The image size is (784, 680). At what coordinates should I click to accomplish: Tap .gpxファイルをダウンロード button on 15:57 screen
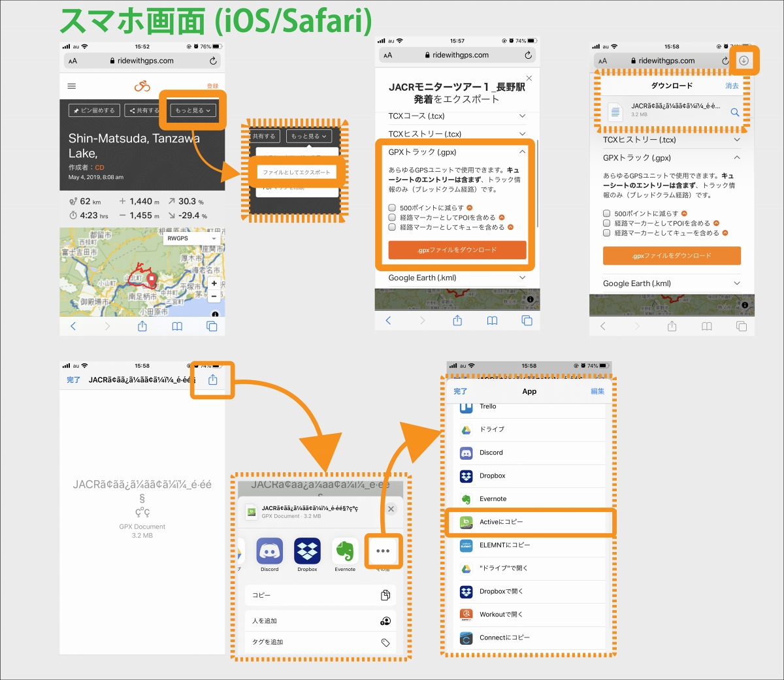click(x=457, y=250)
